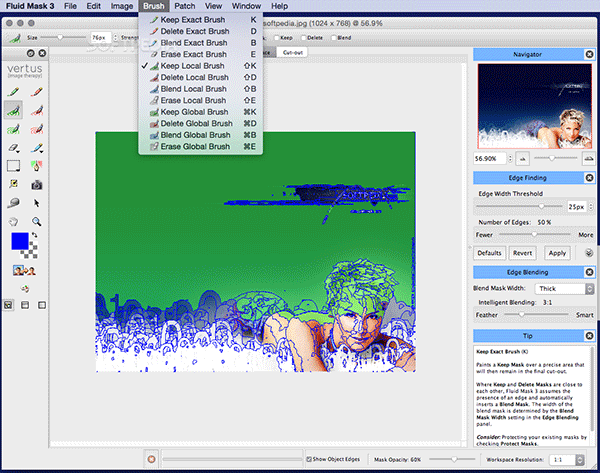Toggle Show Object Edges checkbox
600x473 pixels.
309,459
